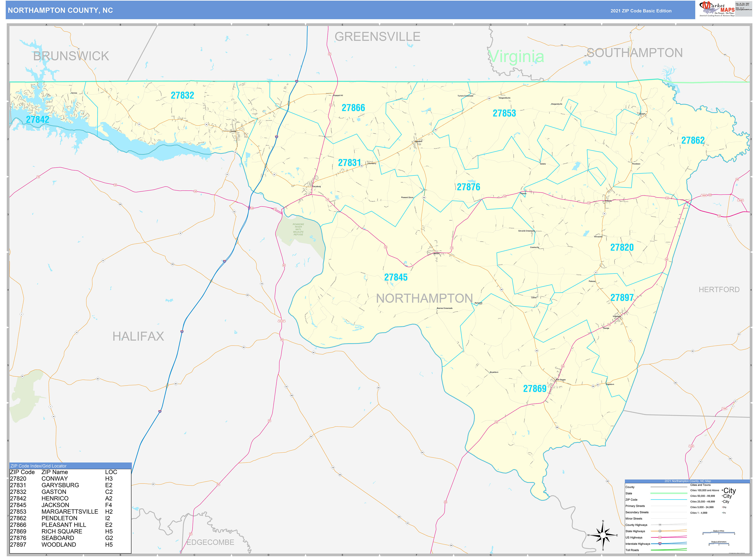Click the mapsales@MarketMAPS.com email link
Image resolution: width=756 pixels, height=557 pixels.
[x=744, y=10]
